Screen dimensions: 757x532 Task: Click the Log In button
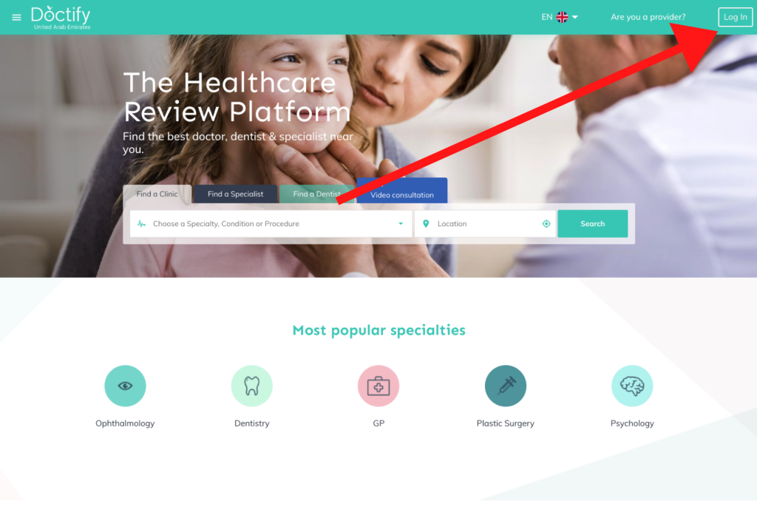pyautogui.click(x=736, y=17)
